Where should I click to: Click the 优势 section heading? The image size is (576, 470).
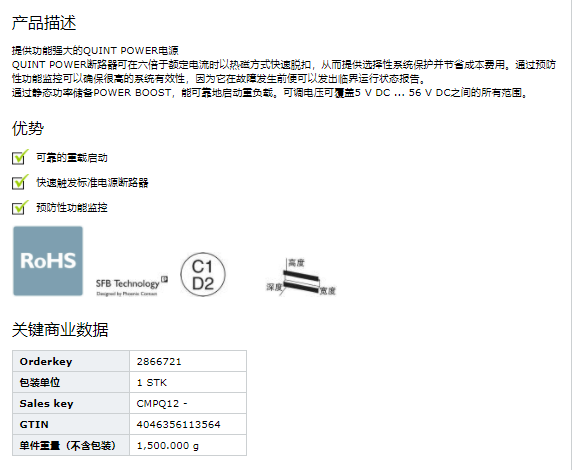tap(28, 128)
